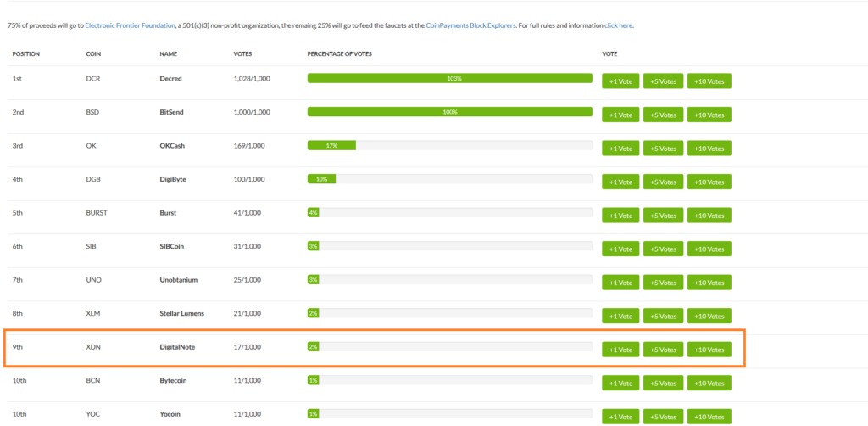Click Decred 103% progress bar
868x426 pixels.
(449, 79)
